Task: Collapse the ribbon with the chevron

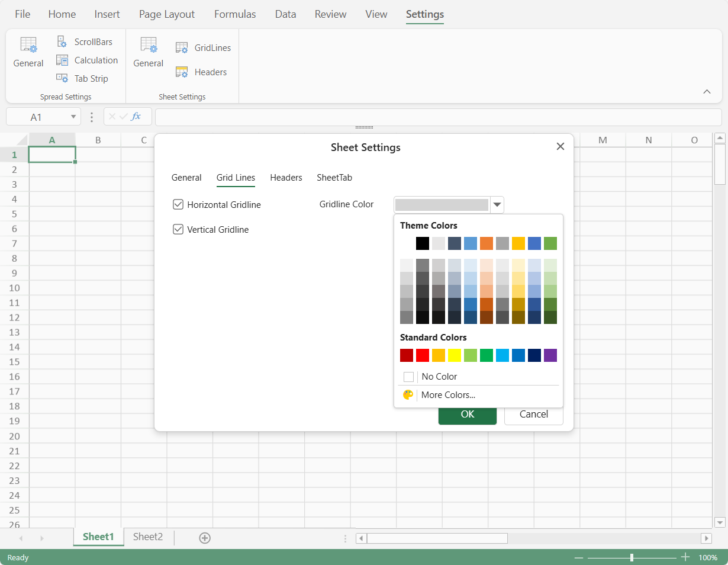Action: [x=707, y=92]
